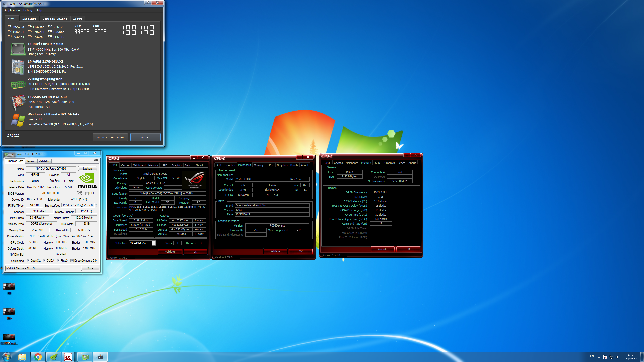Click the GPU Clock 950 MHz field

[x=33, y=242]
